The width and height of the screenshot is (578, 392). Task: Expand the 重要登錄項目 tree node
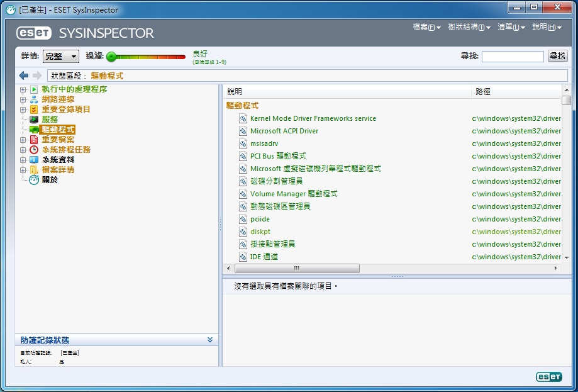pos(23,109)
